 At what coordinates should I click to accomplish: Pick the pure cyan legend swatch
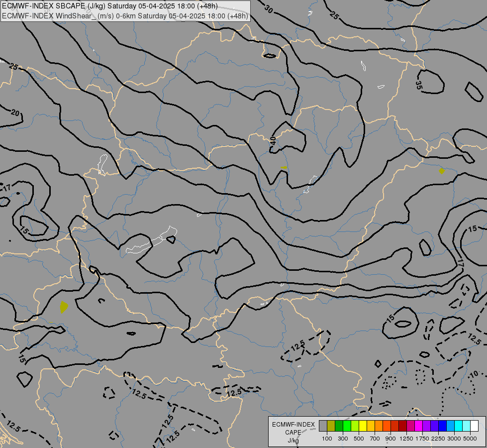(459, 426)
